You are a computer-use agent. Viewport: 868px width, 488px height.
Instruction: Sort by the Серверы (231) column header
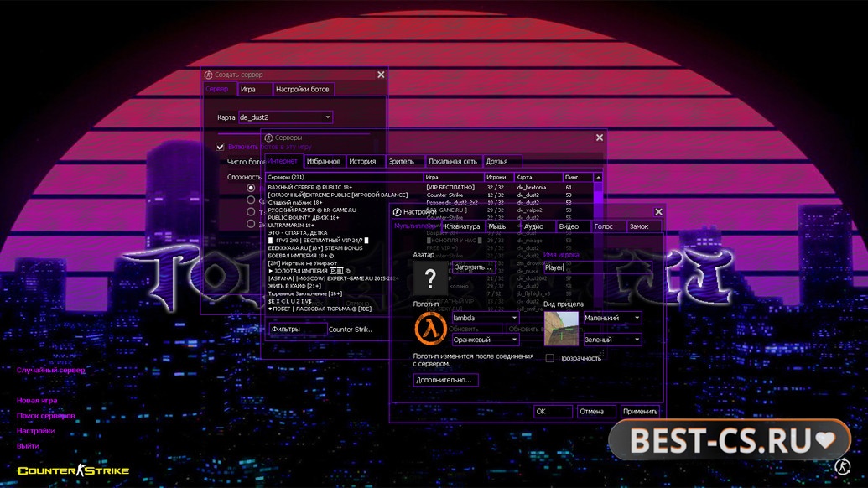click(x=344, y=178)
